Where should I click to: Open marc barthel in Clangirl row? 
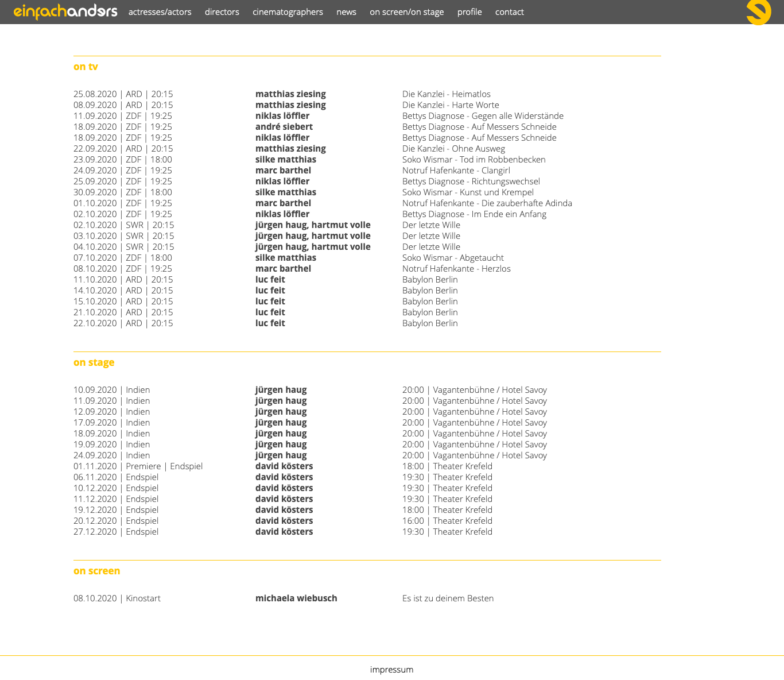(x=284, y=171)
